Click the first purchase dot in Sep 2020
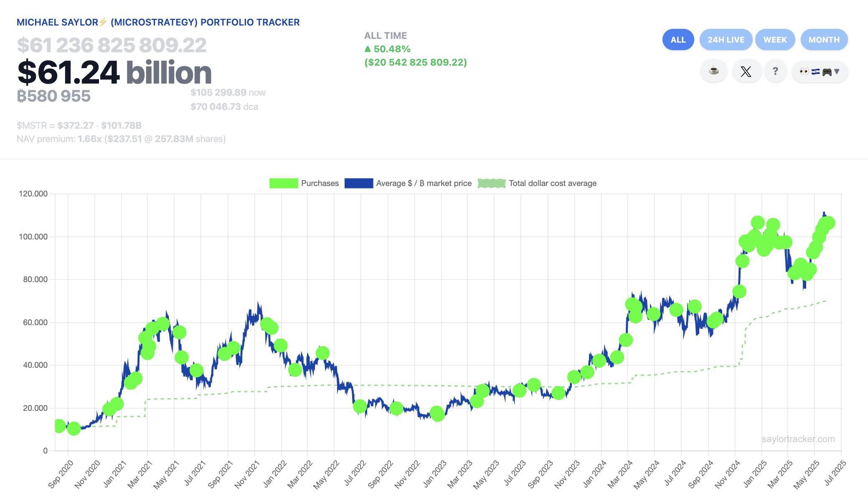The width and height of the screenshot is (868, 499). (x=59, y=426)
